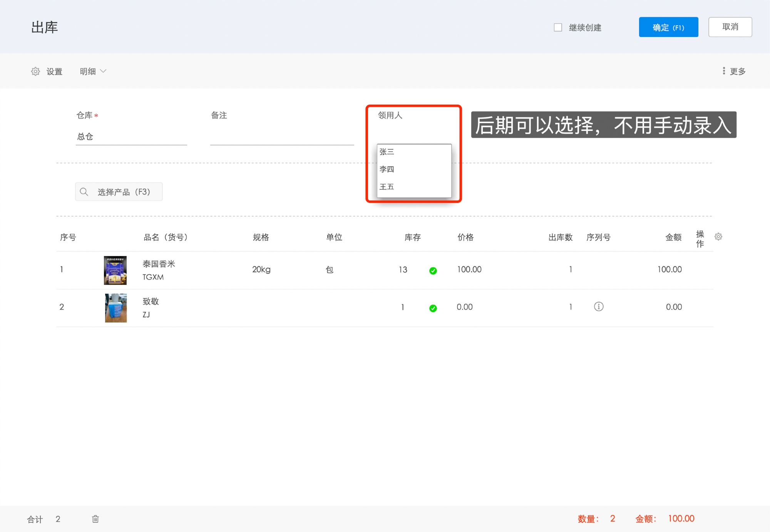770x532 pixels.
Task: Open the 更多 three-dot menu
Action: [734, 71]
